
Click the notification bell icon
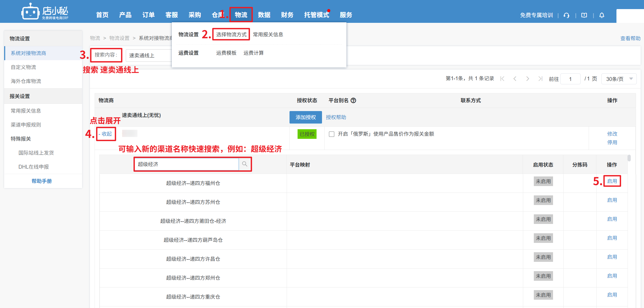pyautogui.click(x=602, y=15)
